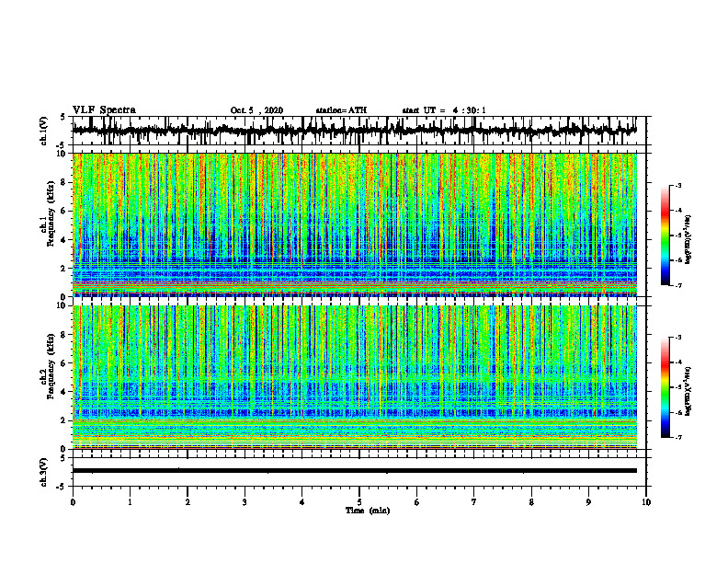Click the "Time (min)" x-axis label
This screenshot has height=563, width=728.
click(368, 511)
